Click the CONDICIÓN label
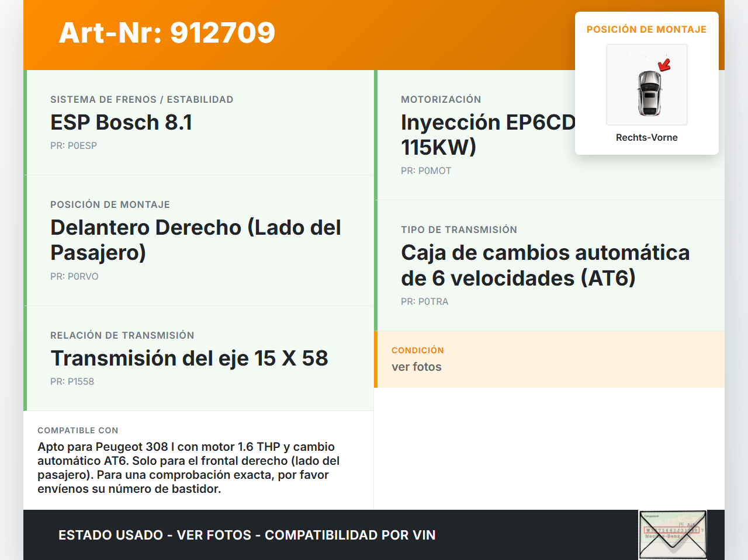748x560 pixels. [417, 350]
